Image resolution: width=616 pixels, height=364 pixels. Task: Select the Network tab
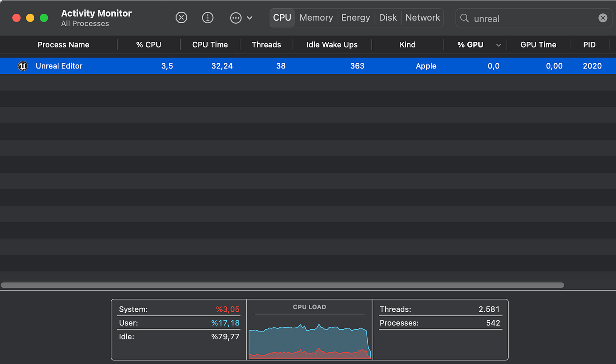pyautogui.click(x=422, y=18)
